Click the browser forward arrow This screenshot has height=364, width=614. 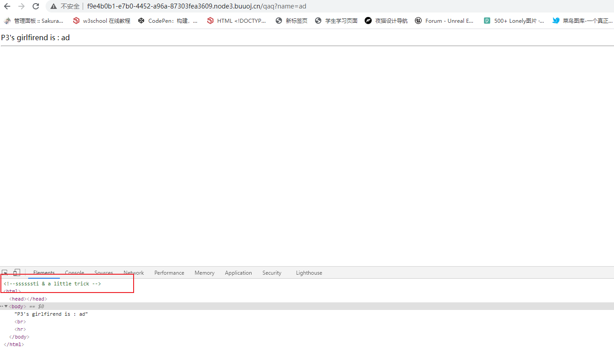pos(21,6)
